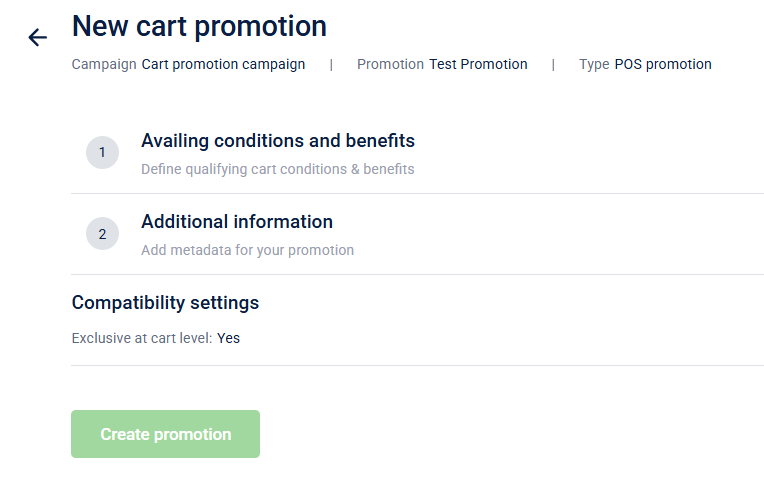The height and width of the screenshot is (486, 764).
Task: Expand the Additional information section
Action: pos(236,222)
